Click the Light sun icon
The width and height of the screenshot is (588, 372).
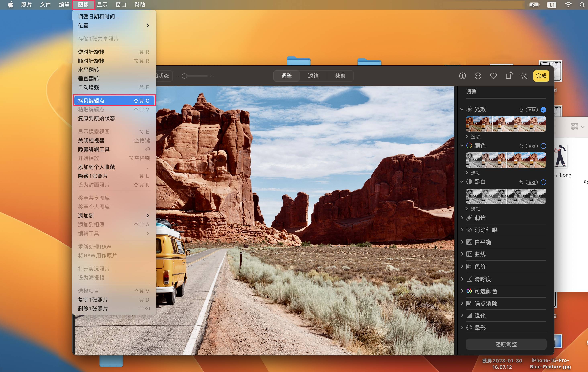(x=469, y=109)
